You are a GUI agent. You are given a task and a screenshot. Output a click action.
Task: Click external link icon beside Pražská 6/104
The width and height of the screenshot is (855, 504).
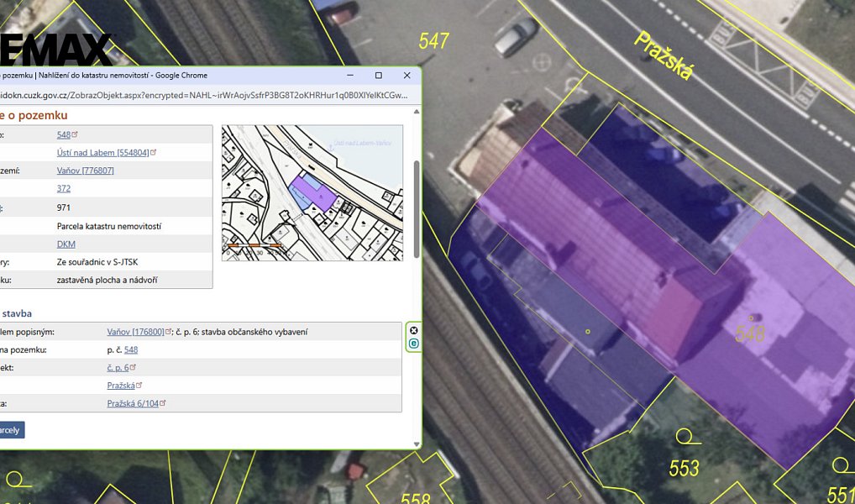tap(162, 403)
